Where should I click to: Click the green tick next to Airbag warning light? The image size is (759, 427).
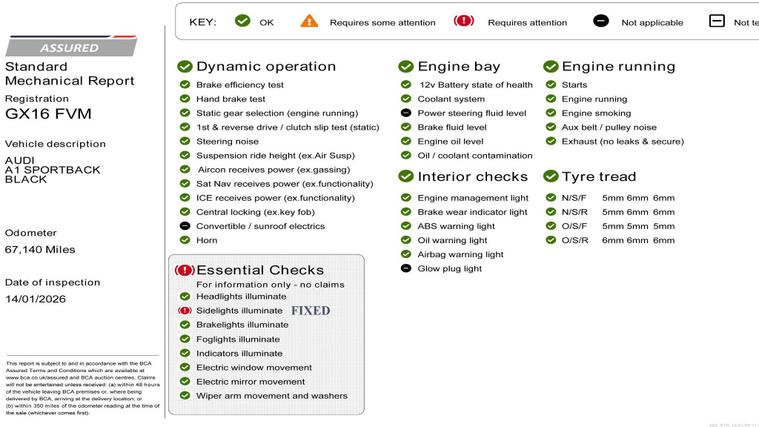pyautogui.click(x=406, y=254)
